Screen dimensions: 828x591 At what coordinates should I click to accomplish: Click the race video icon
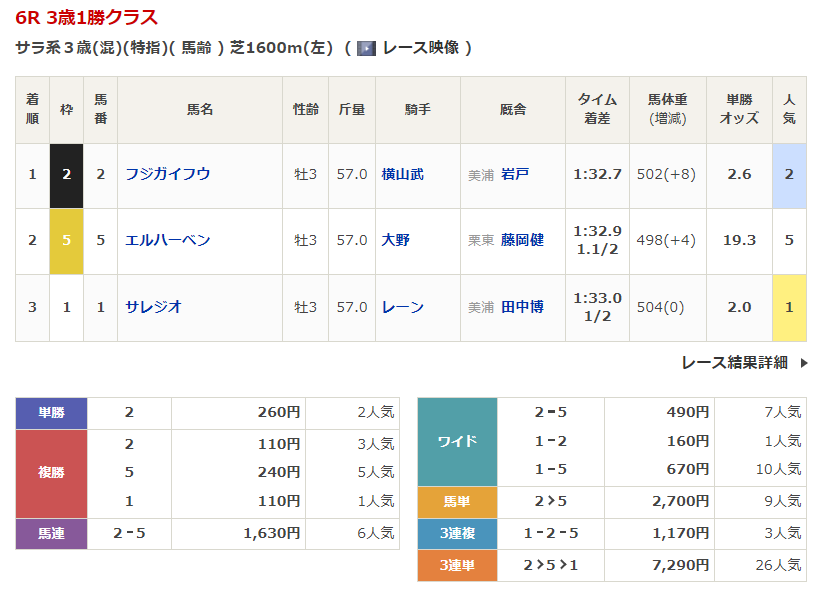366,48
